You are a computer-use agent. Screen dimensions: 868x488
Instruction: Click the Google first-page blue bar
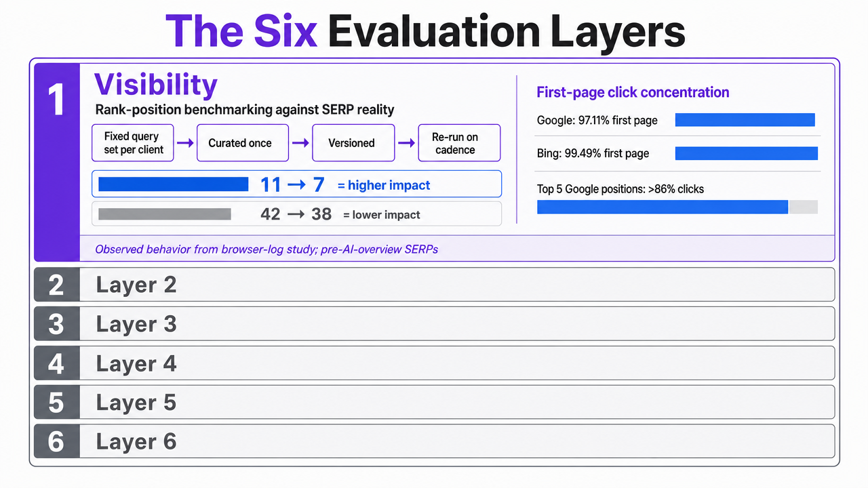745,120
